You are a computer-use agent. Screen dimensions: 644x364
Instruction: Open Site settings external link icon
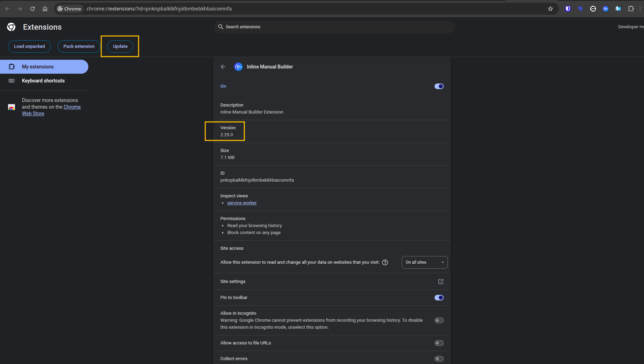click(x=441, y=282)
